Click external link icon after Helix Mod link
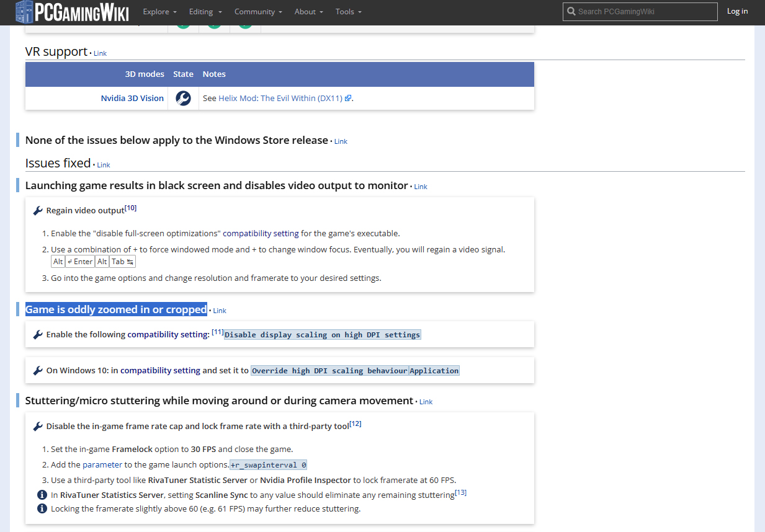 coord(348,98)
